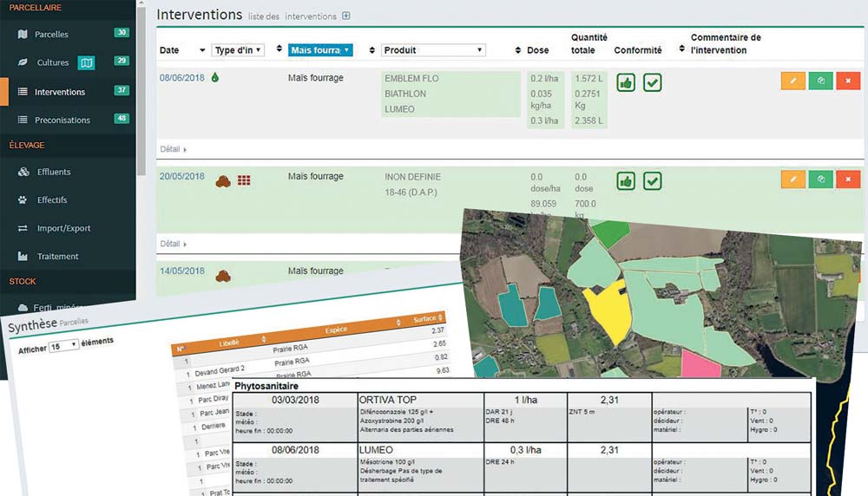Click the Effectifs paw icon
Image resolution: width=868 pixels, height=496 pixels.
(x=23, y=200)
